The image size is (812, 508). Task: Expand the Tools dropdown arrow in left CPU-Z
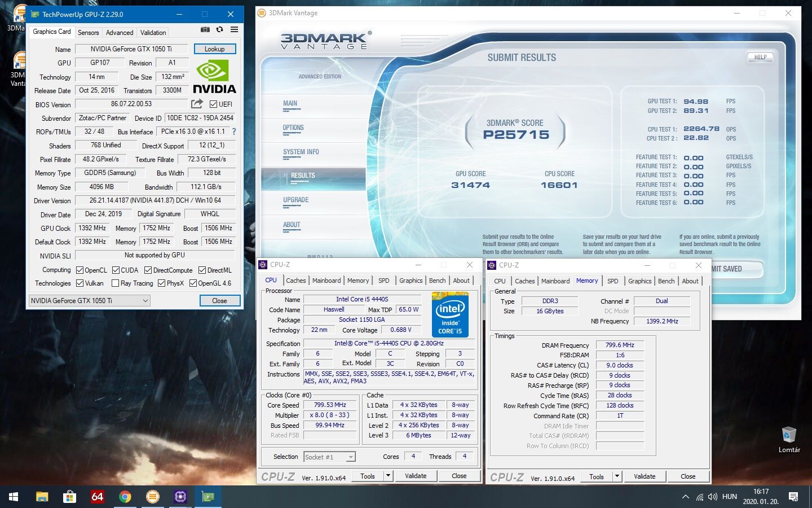pyautogui.click(x=388, y=476)
